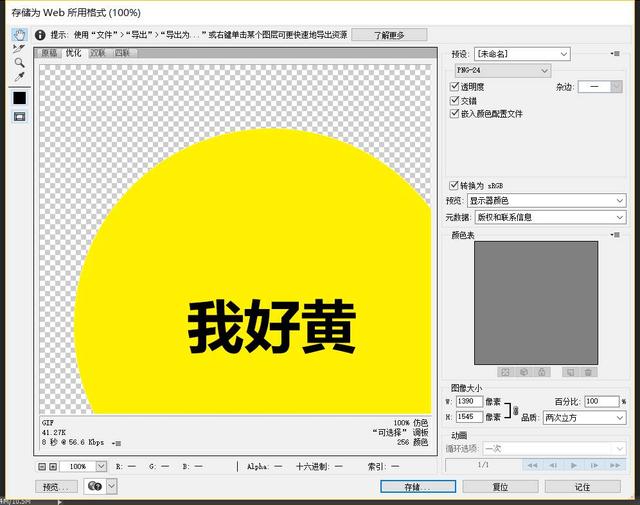Viewport: 640px width, 505px height.
Task: Open the PNG-24 format dropdown
Action: click(x=503, y=70)
